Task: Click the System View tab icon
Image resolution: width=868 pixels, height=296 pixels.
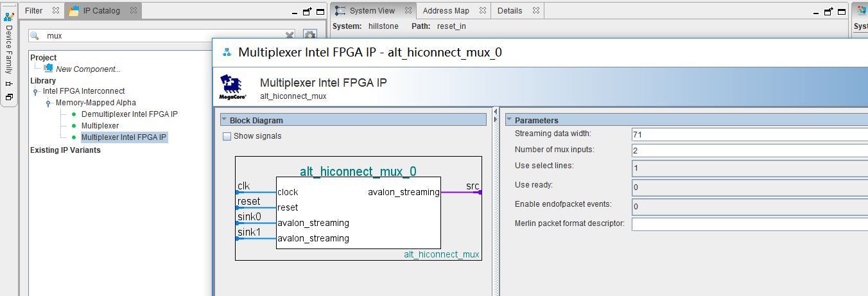Action: [x=340, y=11]
